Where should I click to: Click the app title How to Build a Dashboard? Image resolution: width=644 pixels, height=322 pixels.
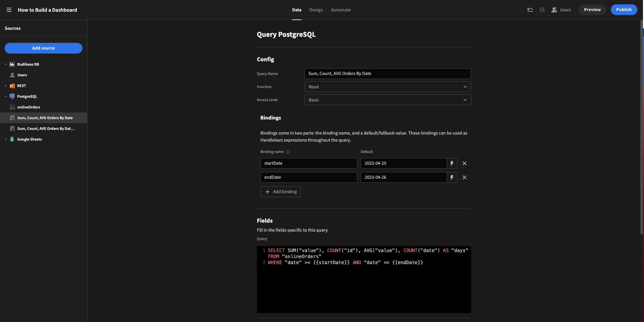[x=47, y=10]
